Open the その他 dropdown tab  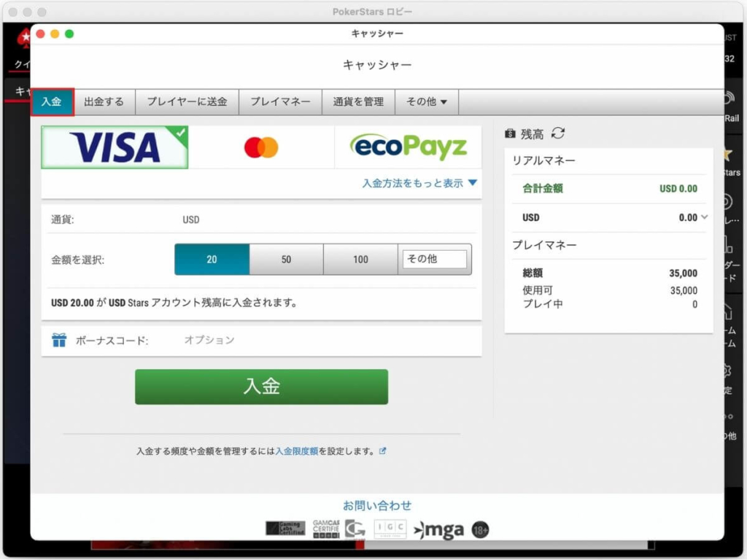click(427, 101)
